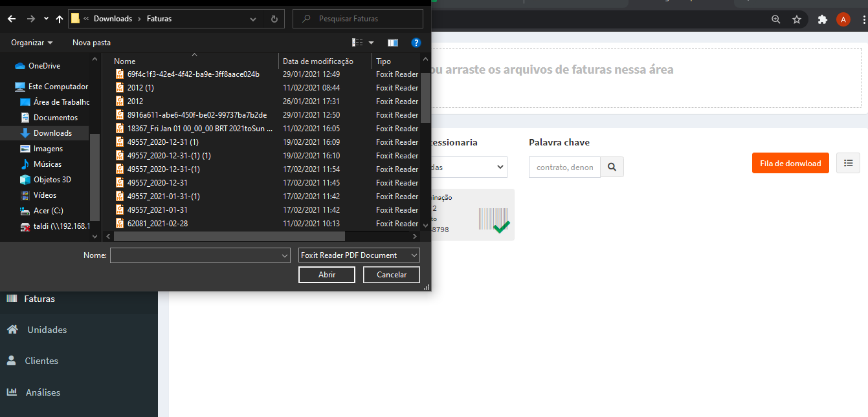Click the Chrome bookmark star icon

[x=797, y=19]
